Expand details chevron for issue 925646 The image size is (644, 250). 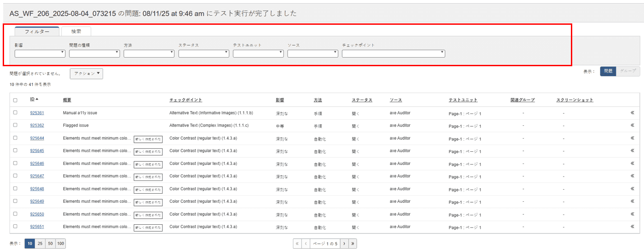[632, 163]
